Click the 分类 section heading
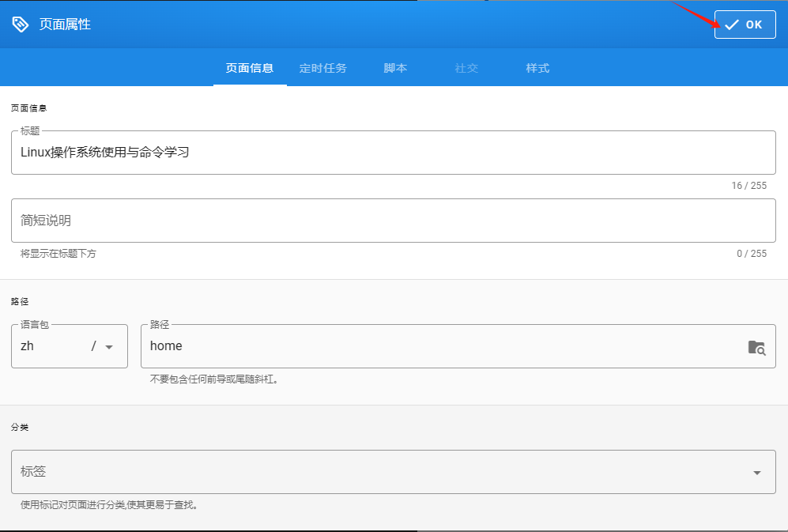The image size is (788, 532). click(20, 427)
